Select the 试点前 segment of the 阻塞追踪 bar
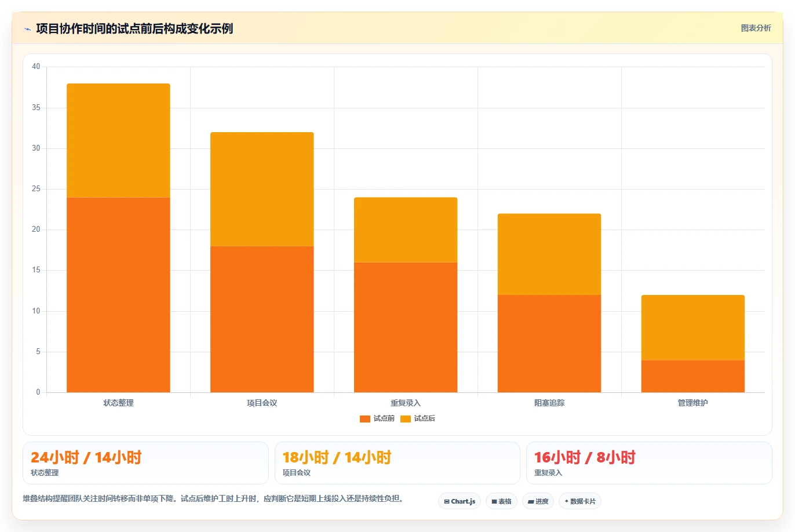Viewport: 795px width, 532px height. [549, 344]
